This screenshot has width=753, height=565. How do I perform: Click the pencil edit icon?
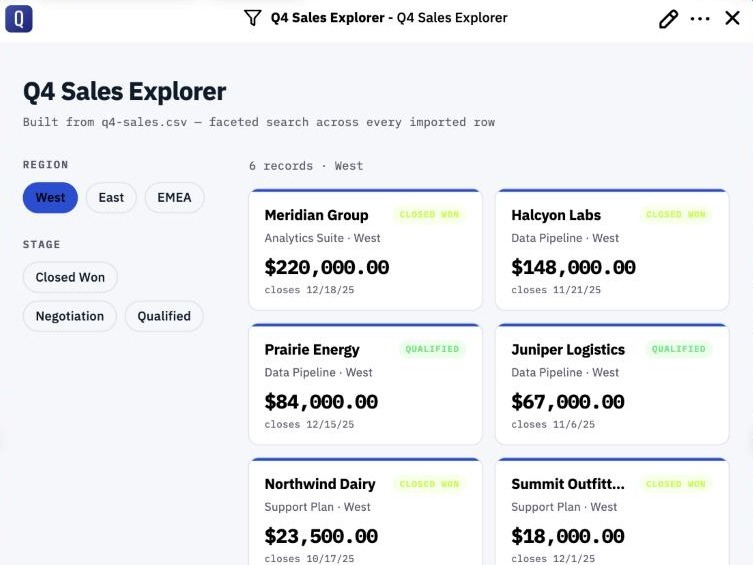point(668,19)
